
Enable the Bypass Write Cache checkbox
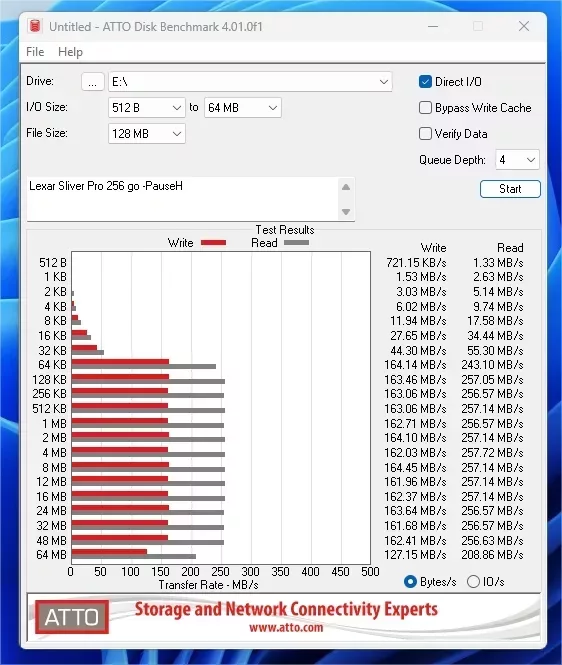click(425, 108)
